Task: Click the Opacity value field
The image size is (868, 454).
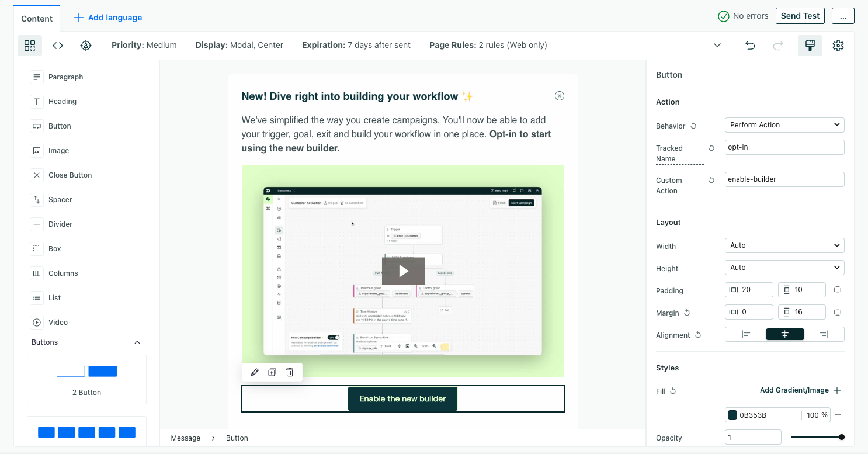Action: pos(753,437)
